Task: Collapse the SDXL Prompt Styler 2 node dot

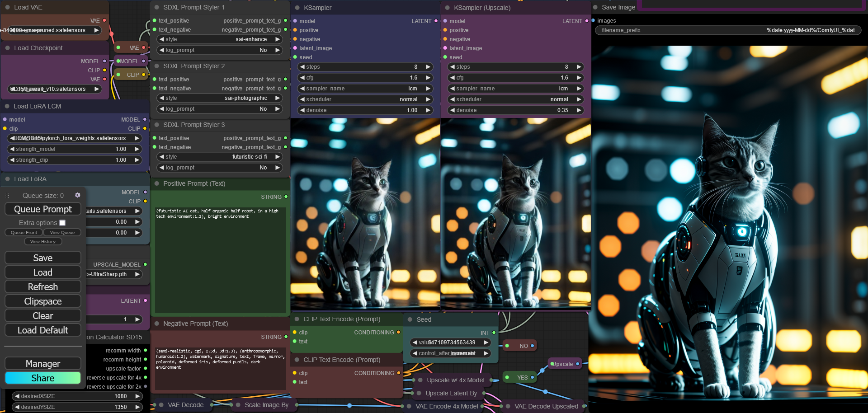Action: tap(156, 66)
